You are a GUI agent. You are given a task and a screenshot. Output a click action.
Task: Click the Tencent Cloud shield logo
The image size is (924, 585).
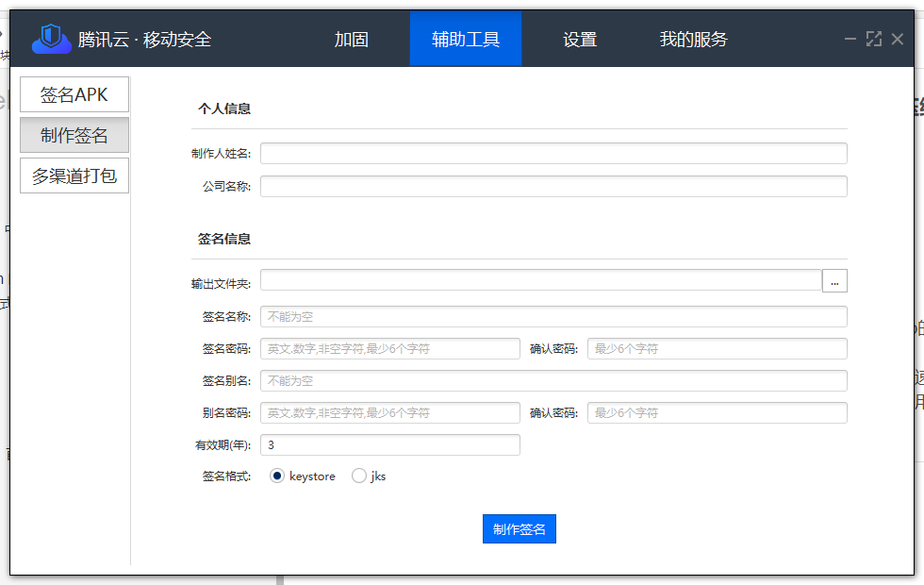click(52, 39)
